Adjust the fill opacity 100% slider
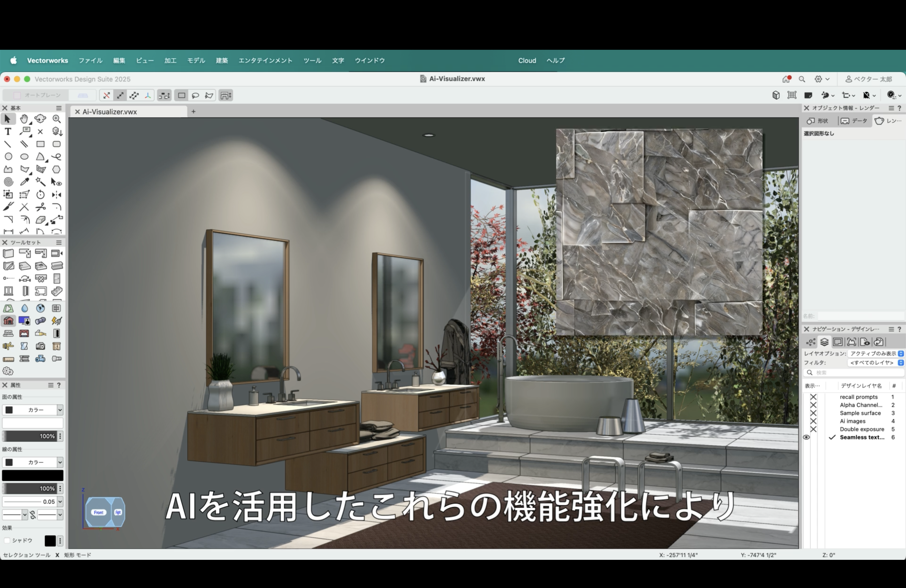Image resolution: width=906 pixels, height=588 pixels. click(x=29, y=436)
